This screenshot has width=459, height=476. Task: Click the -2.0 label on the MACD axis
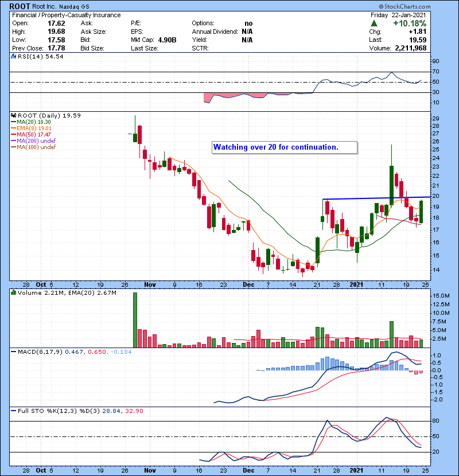click(437, 400)
